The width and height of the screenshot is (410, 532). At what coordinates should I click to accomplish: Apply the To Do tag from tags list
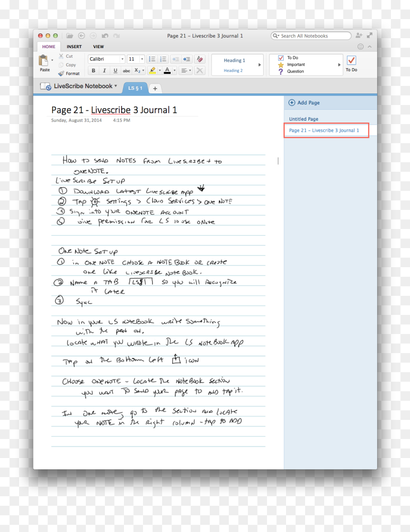[x=288, y=58]
